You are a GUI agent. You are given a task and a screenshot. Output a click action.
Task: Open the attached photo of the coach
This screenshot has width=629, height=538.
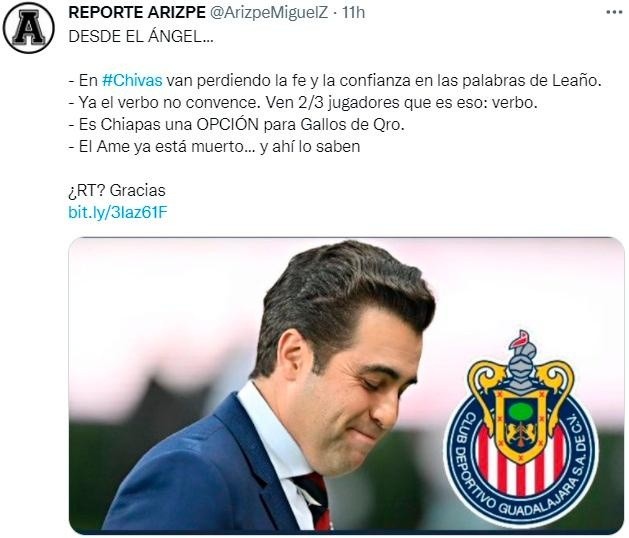click(x=347, y=385)
